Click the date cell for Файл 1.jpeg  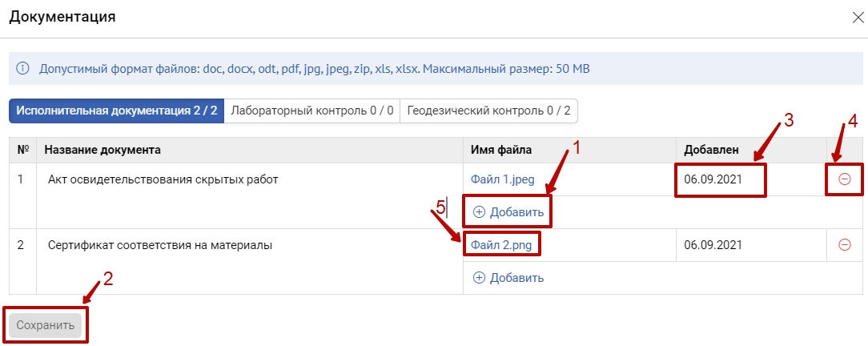(713, 179)
